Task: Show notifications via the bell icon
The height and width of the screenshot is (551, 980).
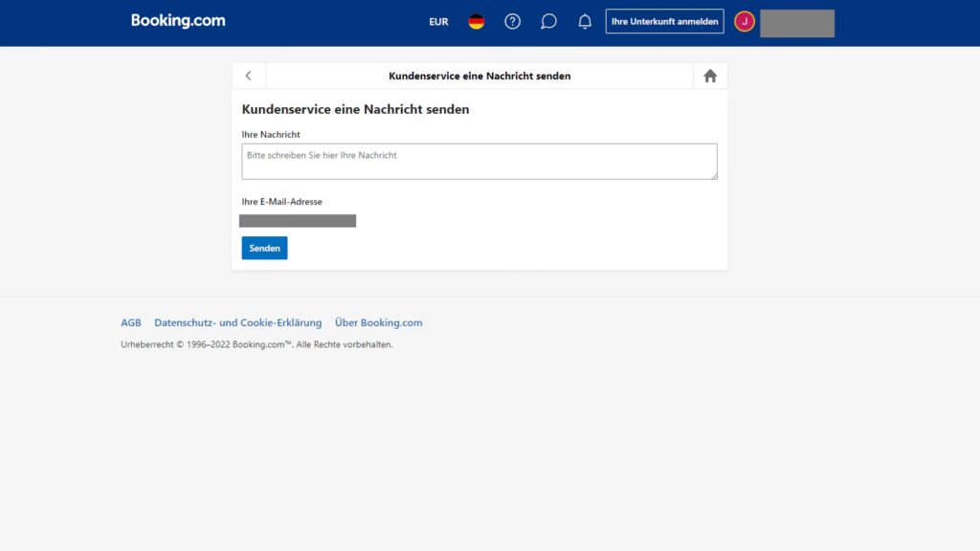Action: (x=585, y=22)
